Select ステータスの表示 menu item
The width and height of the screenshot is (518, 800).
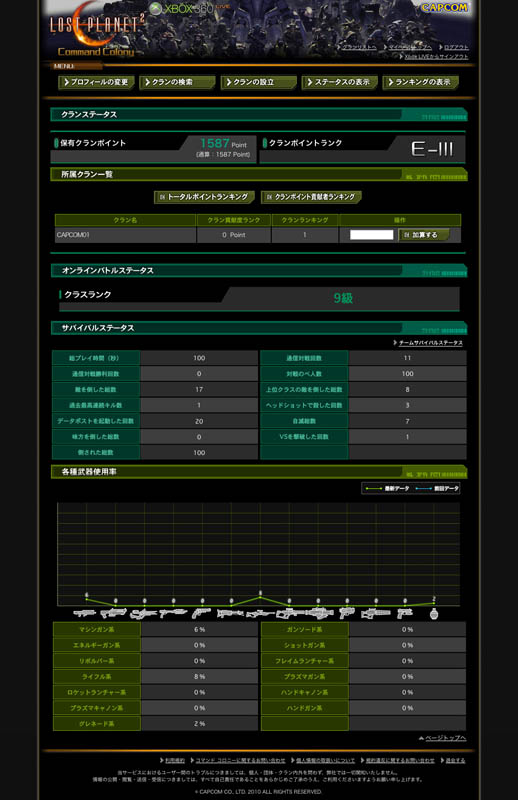[340, 82]
